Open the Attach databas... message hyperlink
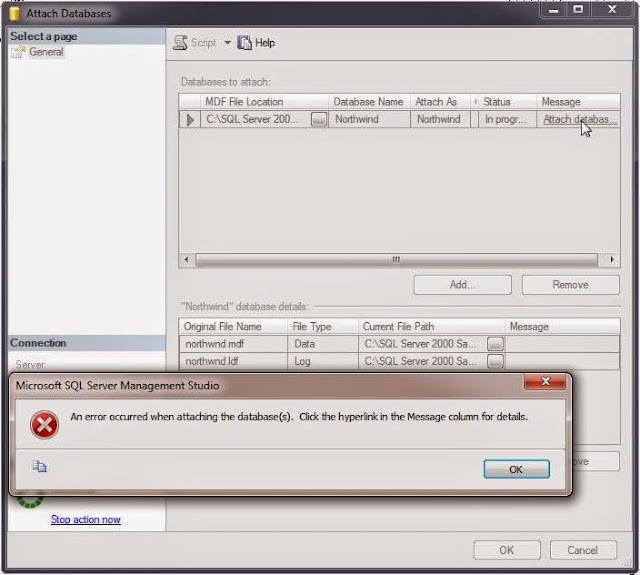The image size is (640, 575). click(x=579, y=119)
